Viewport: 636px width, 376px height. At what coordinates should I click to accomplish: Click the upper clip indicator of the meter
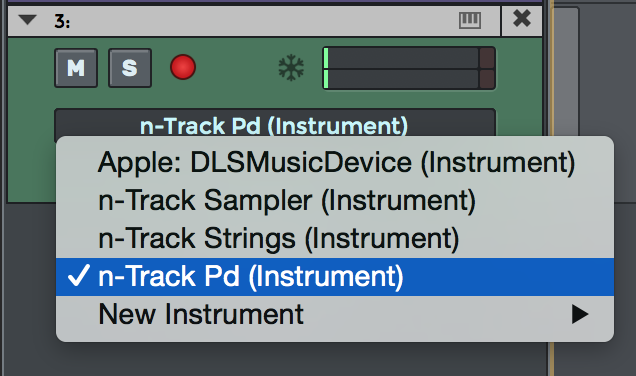tap(487, 58)
